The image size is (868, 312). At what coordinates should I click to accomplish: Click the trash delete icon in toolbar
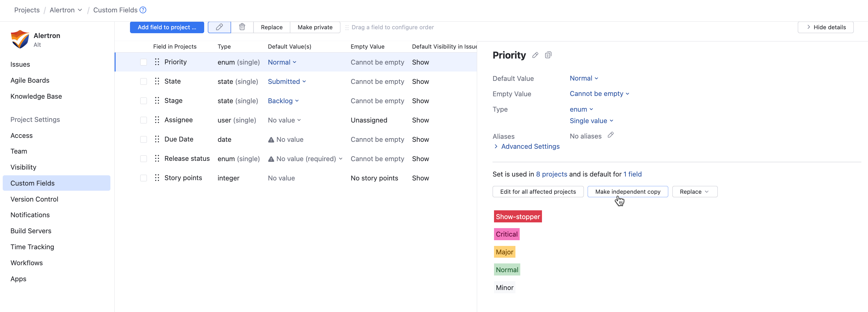coord(242,27)
